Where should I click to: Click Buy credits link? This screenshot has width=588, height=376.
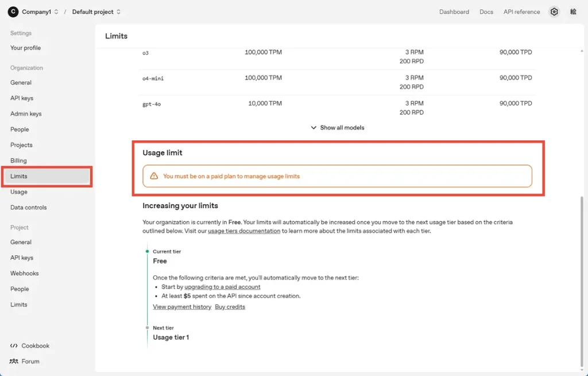coord(230,307)
